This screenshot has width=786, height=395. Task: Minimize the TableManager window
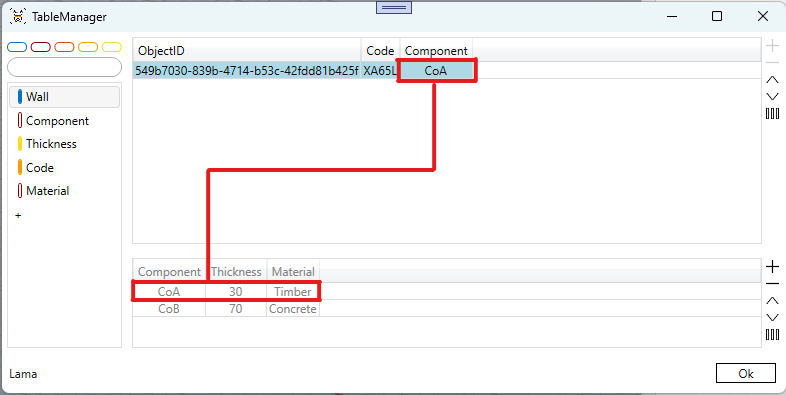[672, 17]
